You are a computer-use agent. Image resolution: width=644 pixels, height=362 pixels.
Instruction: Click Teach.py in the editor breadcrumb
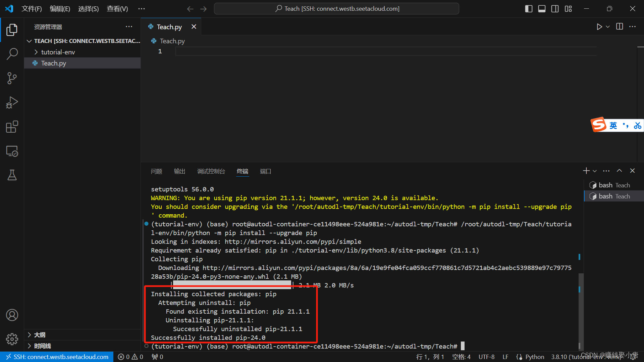click(172, 41)
